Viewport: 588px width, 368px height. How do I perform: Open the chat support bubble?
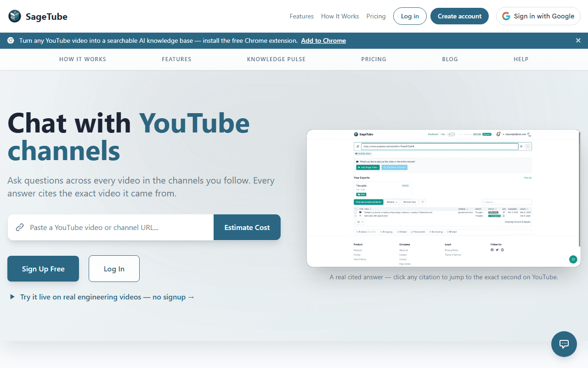564,344
